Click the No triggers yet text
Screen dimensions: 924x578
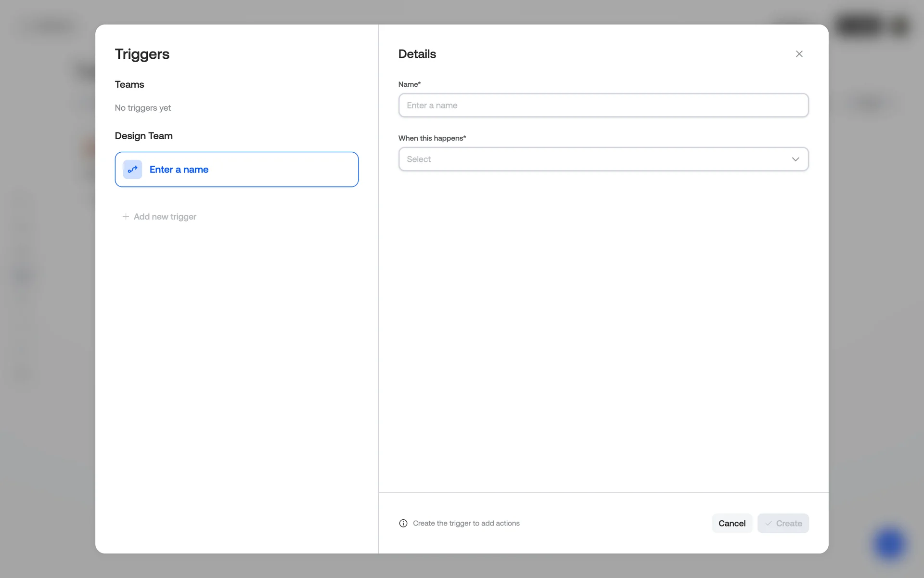[143, 108]
